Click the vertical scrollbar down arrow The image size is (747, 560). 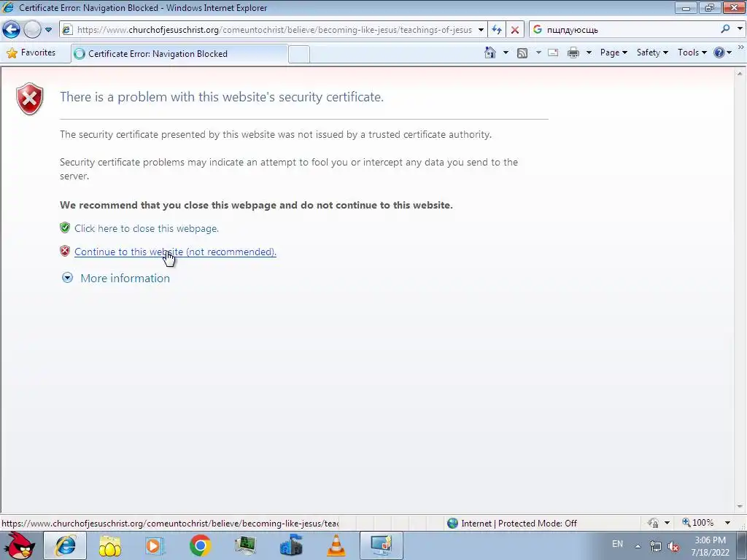click(740, 507)
